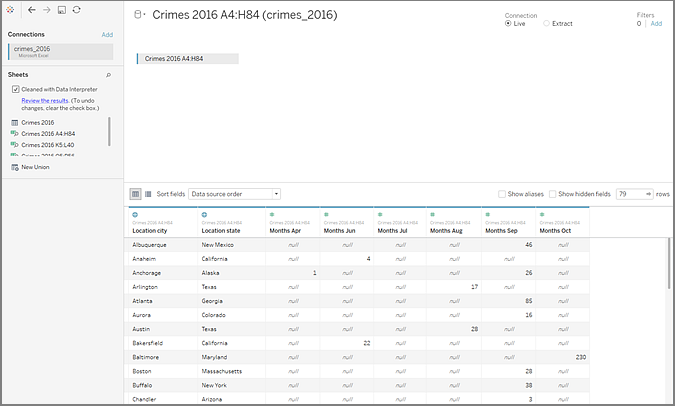Click Months Sep number type icon
The width and height of the screenshot is (675, 406).
click(488, 214)
